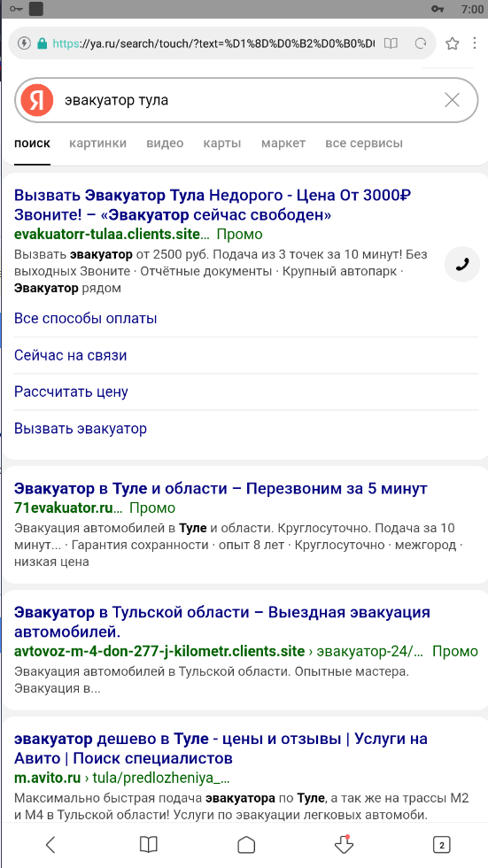This screenshot has height=868, width=488.
Task: Open downloads icon in bottom bar
Action: click(x=344, y=844)
